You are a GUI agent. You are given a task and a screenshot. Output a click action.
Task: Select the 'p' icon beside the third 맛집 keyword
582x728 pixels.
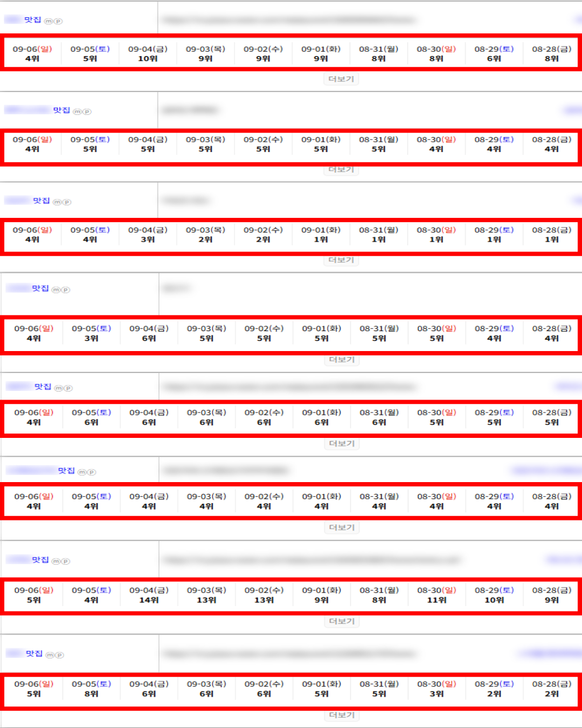(67, 202)
